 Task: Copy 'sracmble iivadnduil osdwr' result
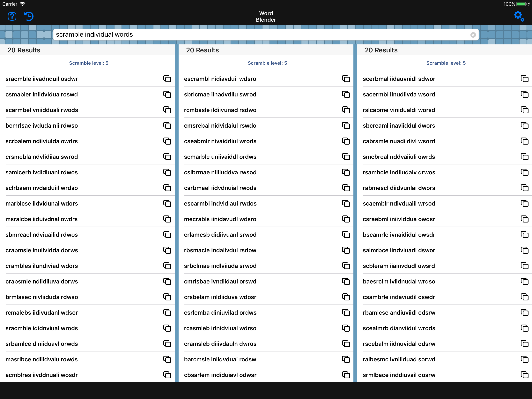(167, 79)
